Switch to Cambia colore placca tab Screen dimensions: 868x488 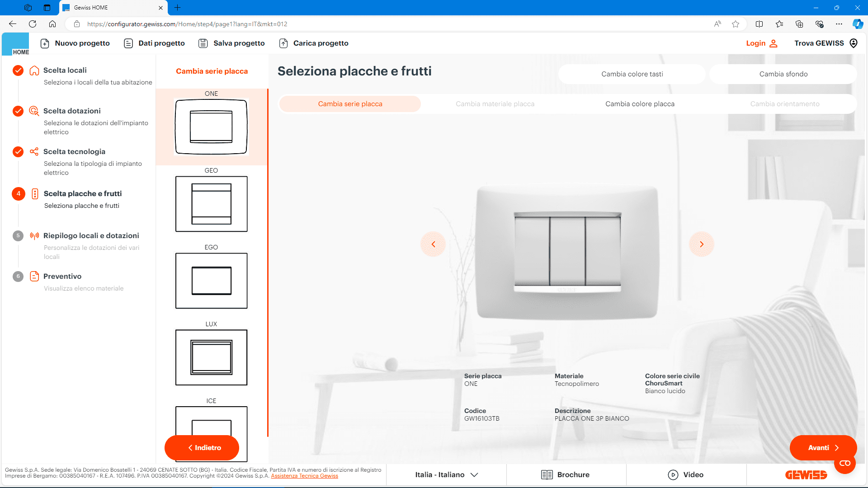[640, 104]
